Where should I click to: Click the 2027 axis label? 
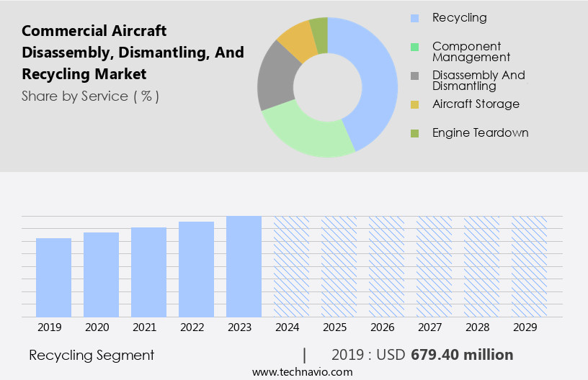(430, 327)
